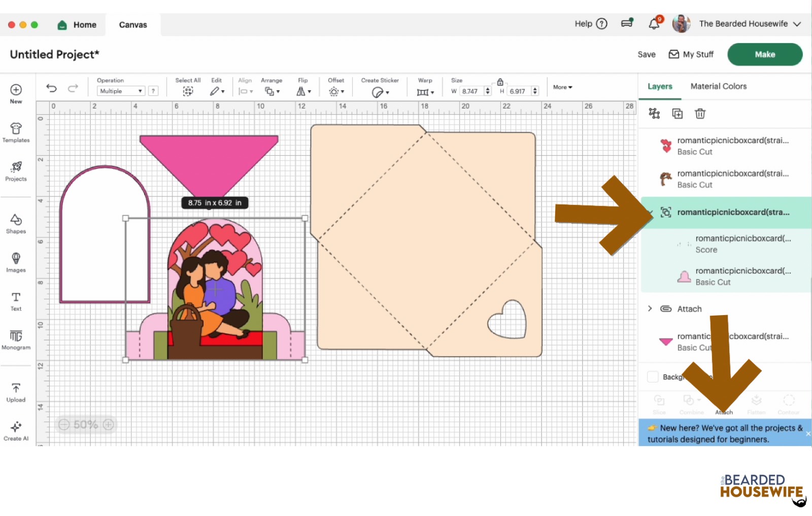Toggle the Background layer checkbox
Image resolution: width=812 pixels, height=516 pixels.
(653, 377)
